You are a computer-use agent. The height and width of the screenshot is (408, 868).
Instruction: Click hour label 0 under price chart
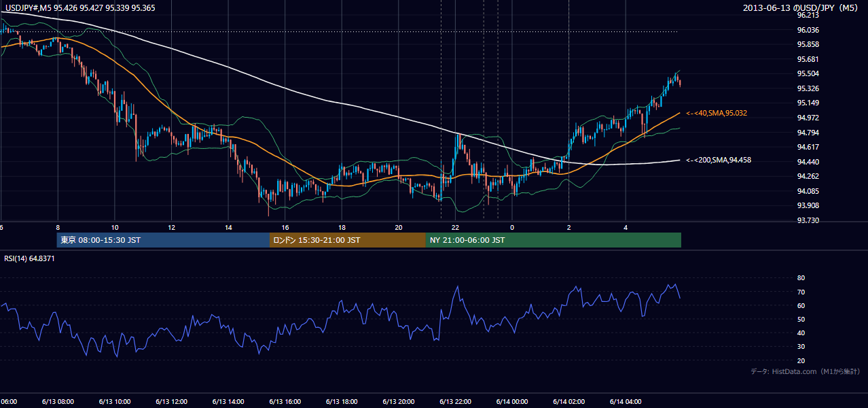pos(512,228)
